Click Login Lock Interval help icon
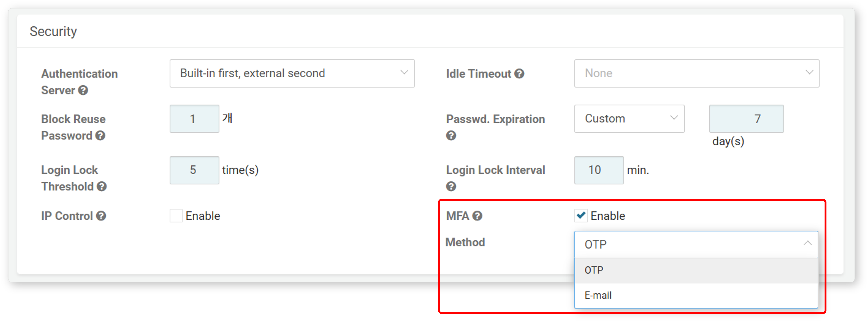The height and width of the screenshot is (322, 868). 451,186
